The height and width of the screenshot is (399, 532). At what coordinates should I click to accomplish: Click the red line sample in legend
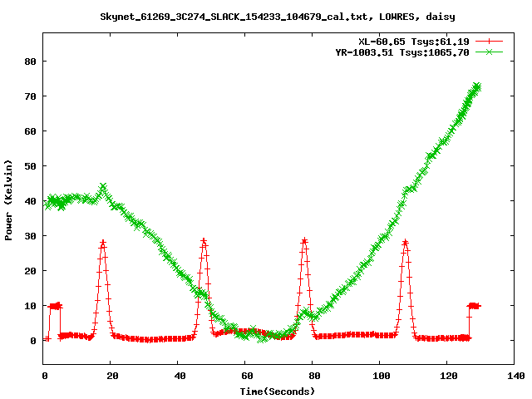click(489, 42)
